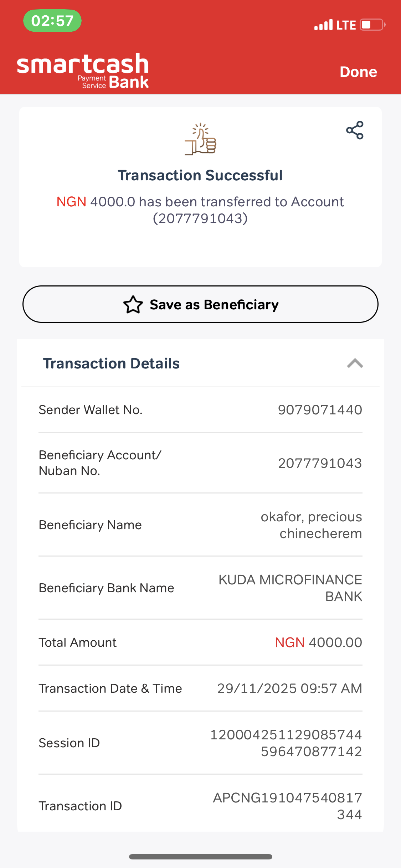The image size is (401, 868).
Task: Tap Save as Beneficiary button
Action: point(200,304)
